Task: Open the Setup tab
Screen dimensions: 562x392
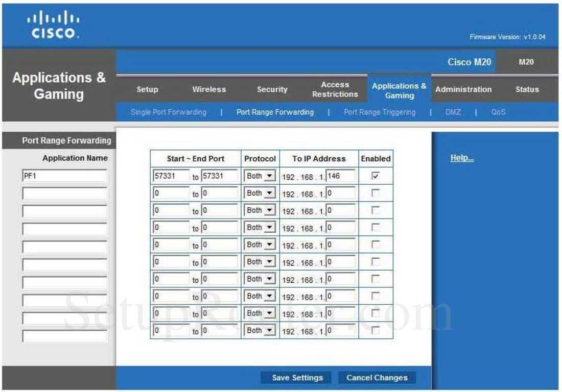Action: [147, 89]
